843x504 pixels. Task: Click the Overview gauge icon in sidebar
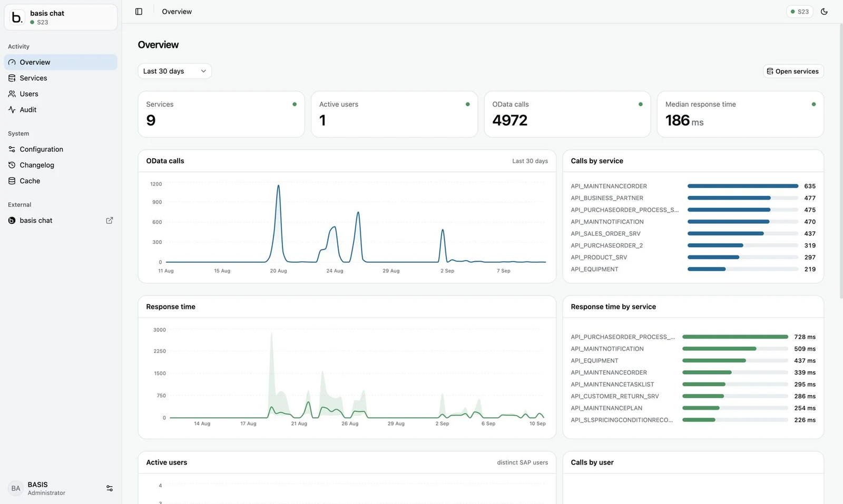[x=12, y=62]
